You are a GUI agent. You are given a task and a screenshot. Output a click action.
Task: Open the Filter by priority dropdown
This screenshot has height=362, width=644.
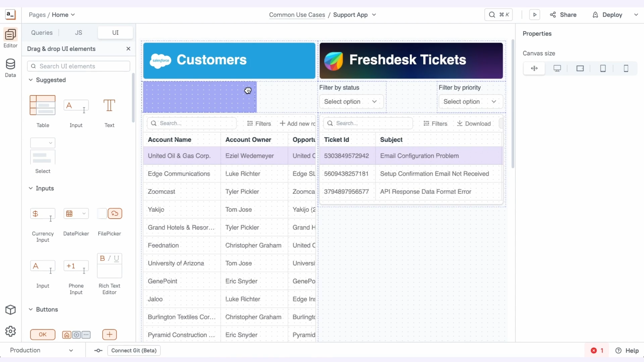(x=470, y=102)
